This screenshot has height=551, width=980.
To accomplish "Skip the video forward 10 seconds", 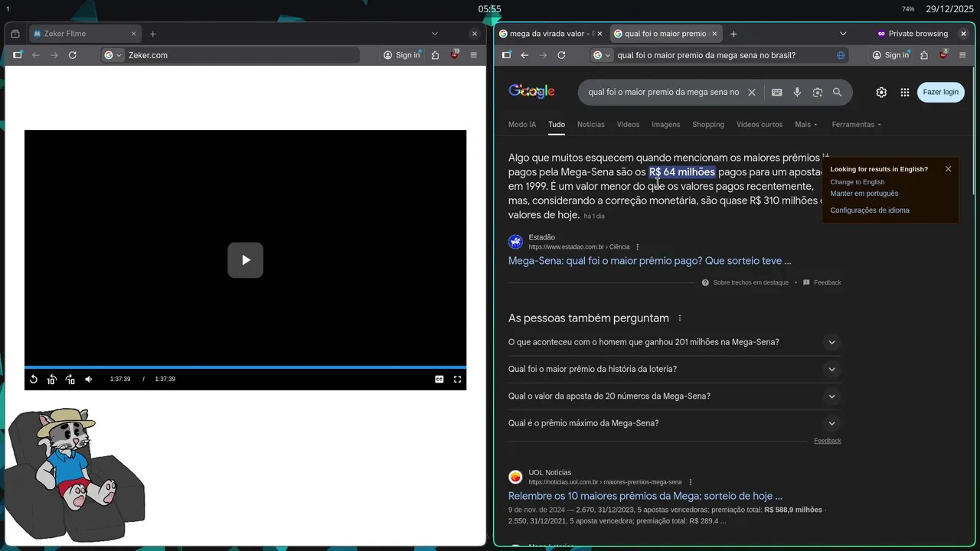I will click(70, 379).
